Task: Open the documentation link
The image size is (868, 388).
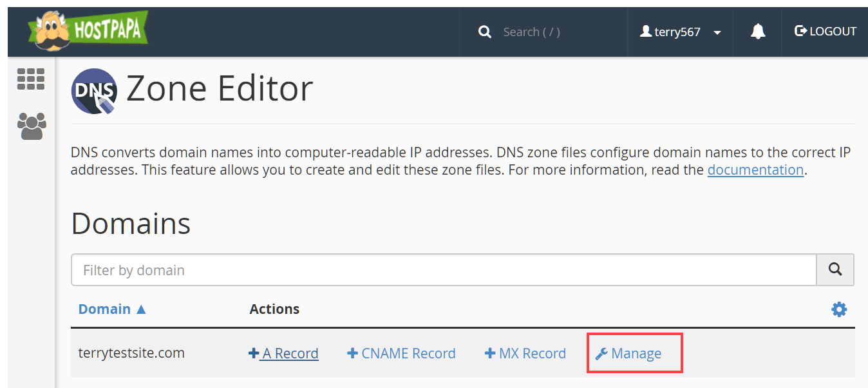Action: pyautogui.click(x=755, y=170)
